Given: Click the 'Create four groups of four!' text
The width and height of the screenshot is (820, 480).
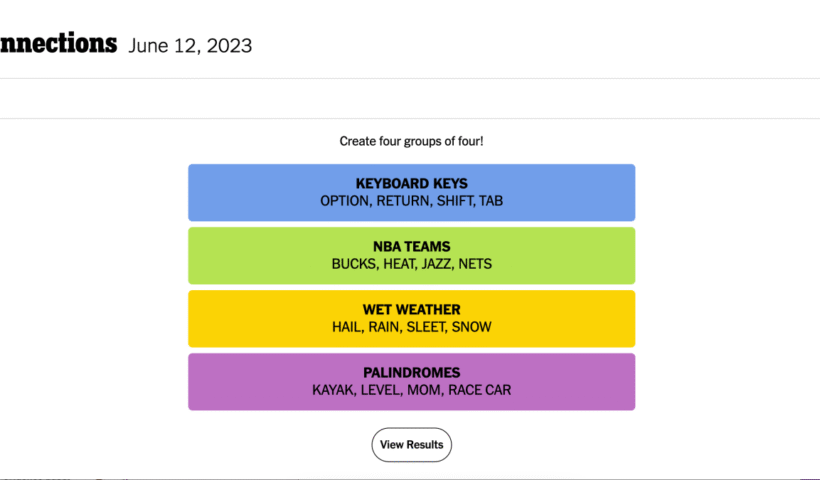Looking at the screenshot, I should 411,141.
